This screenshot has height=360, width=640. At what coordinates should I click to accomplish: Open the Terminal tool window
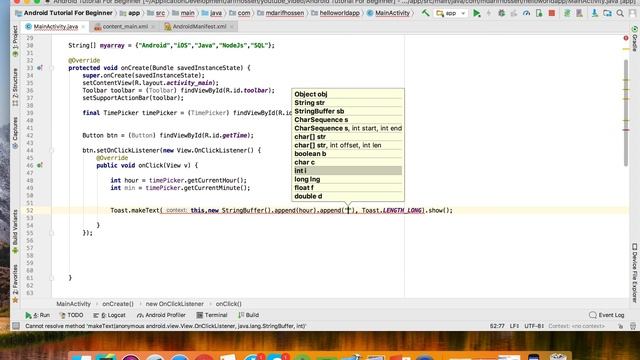(211, 315)
